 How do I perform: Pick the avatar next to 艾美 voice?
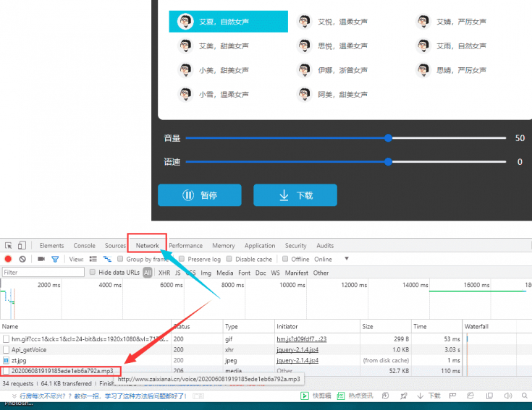tap(185, 46)
